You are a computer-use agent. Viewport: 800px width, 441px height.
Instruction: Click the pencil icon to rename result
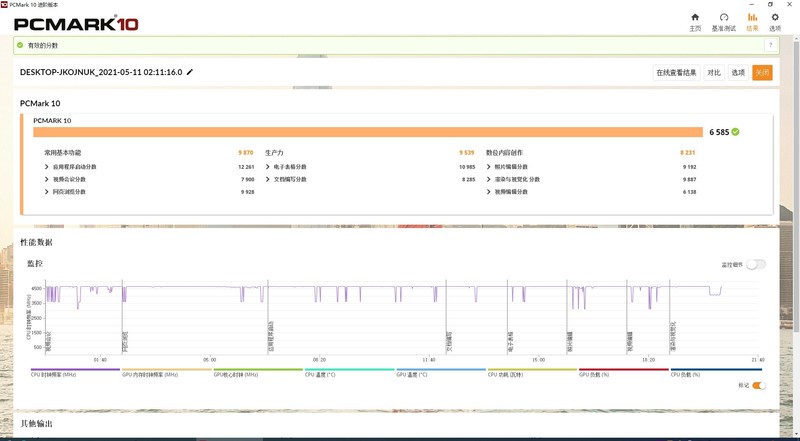190,72
